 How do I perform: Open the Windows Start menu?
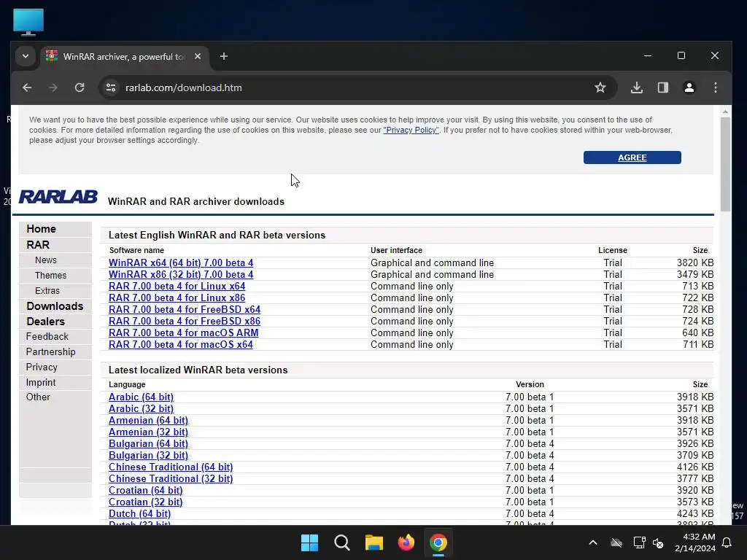[309, 542]
